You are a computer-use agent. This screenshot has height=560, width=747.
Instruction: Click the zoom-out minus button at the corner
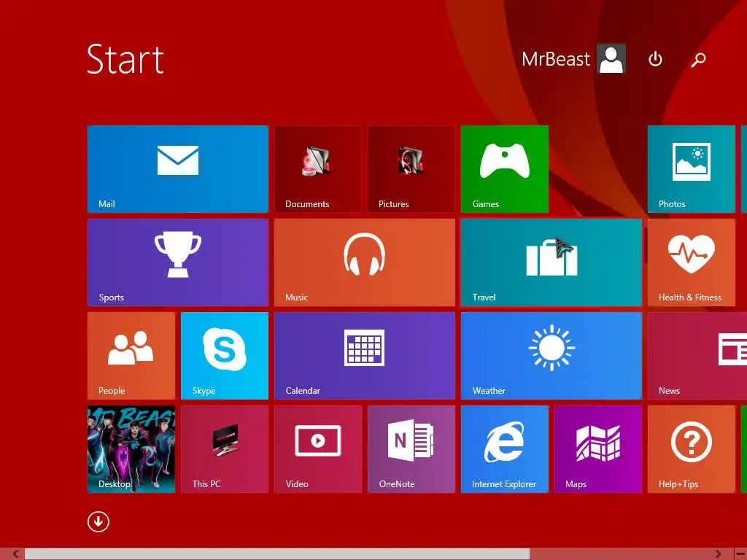point(740,554)
